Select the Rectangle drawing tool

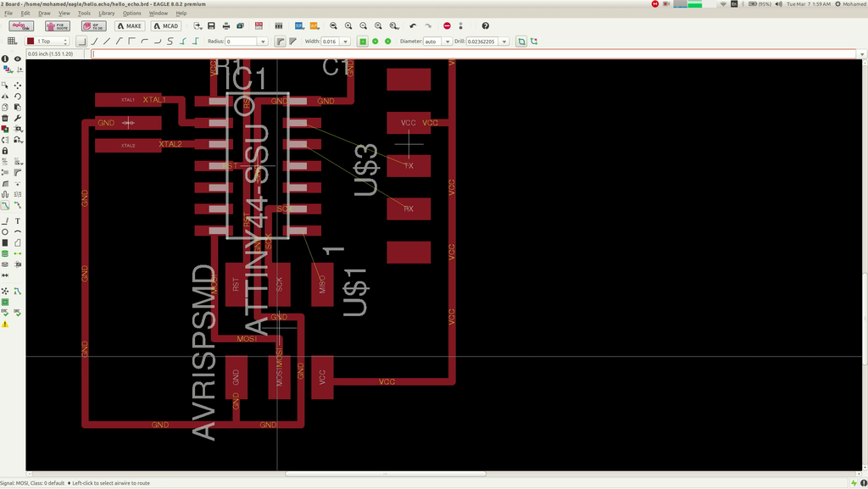[5, 242]
